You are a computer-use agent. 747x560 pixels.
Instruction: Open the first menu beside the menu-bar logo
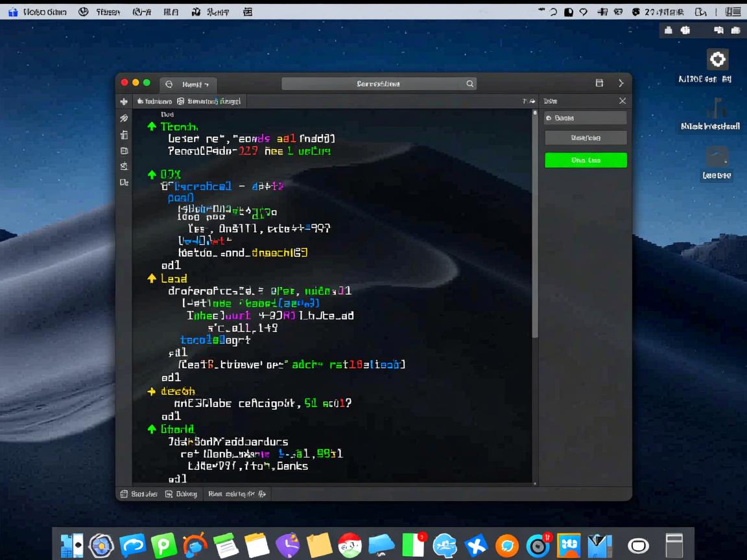click(x=45, y=12)
